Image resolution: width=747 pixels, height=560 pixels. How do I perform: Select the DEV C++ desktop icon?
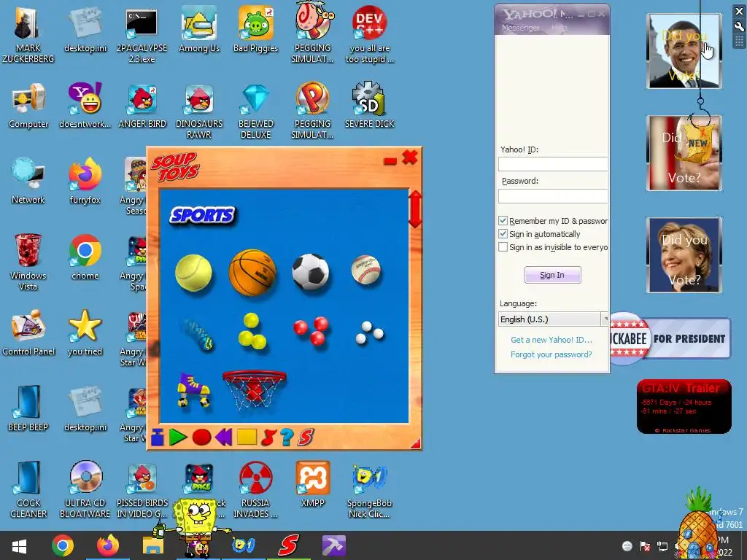[x=370, y=35]
